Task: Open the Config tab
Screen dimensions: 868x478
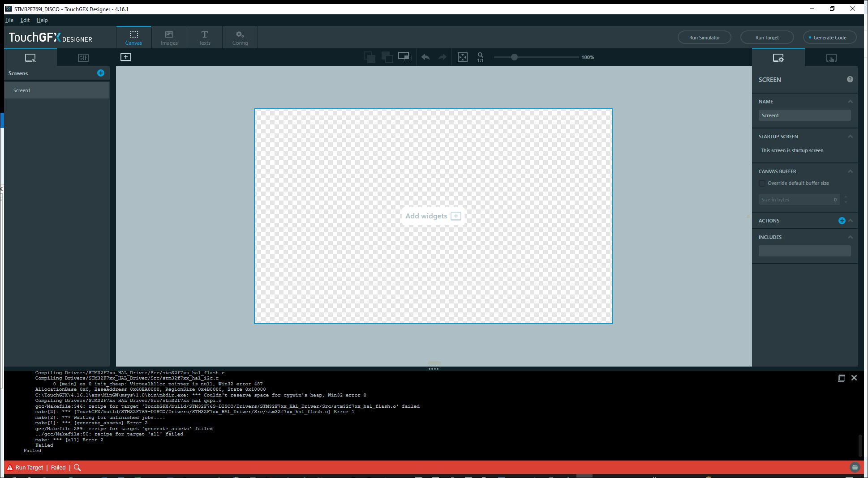Action: [x=240, y=38]
